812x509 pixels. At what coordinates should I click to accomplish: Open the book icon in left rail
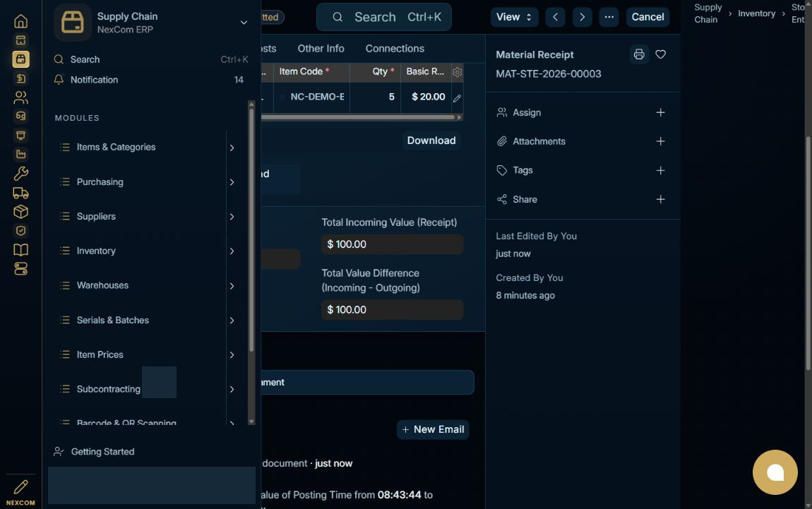click(20, 250)
